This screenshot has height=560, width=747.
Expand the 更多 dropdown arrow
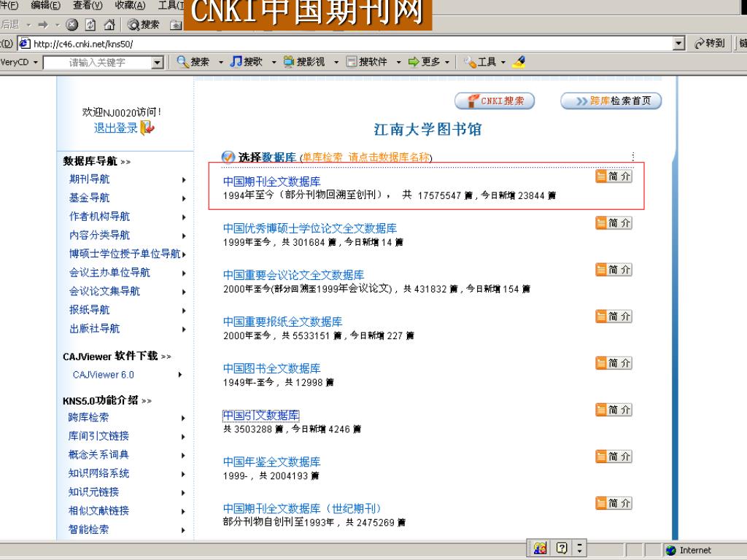pyautogui.click(x=447, y=62)
